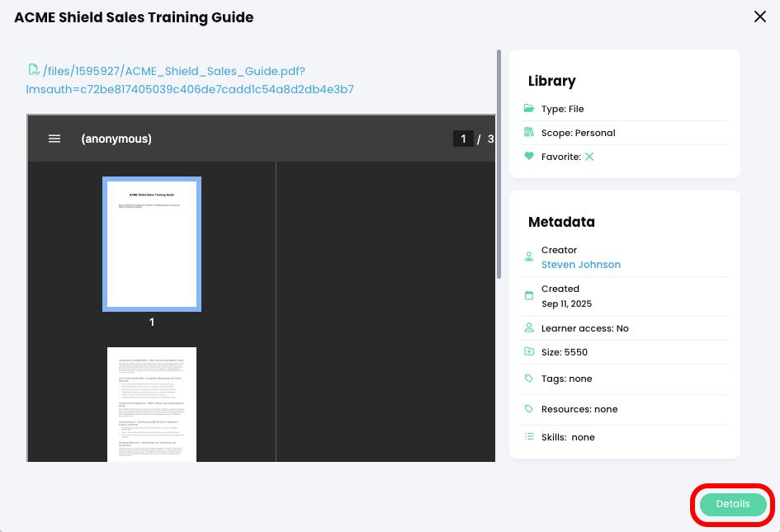The image size is (780, 532).
Task: Click the folder icon next to Type: File
Action: tap(529, 108)
